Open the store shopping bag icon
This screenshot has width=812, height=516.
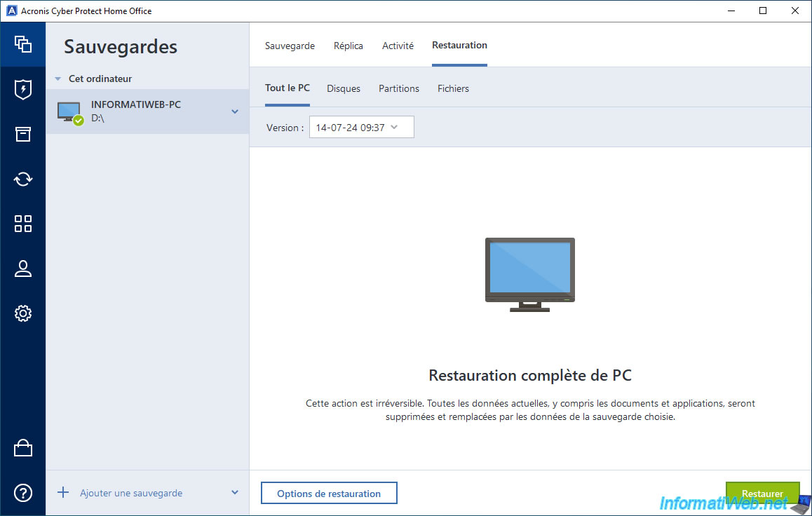(22, 448)
